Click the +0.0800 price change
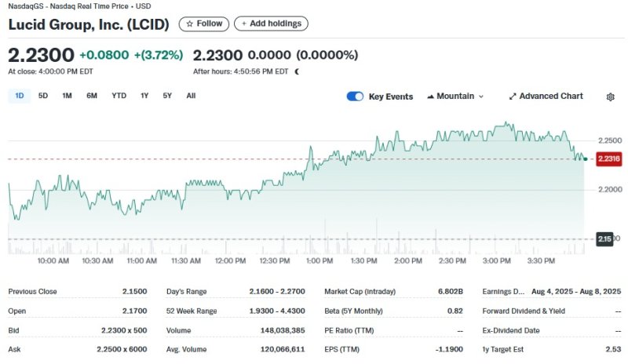 (x=104, y=55)
